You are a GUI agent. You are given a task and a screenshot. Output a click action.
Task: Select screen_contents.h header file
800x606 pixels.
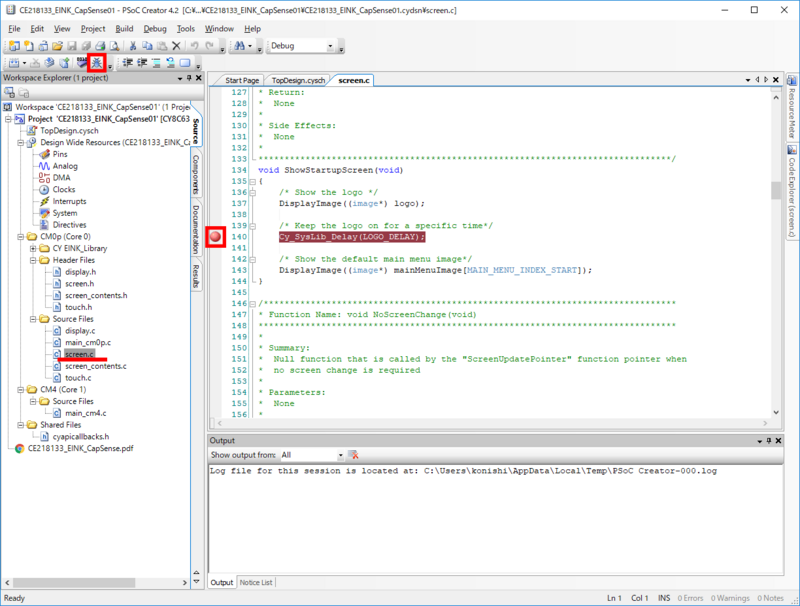96,295
